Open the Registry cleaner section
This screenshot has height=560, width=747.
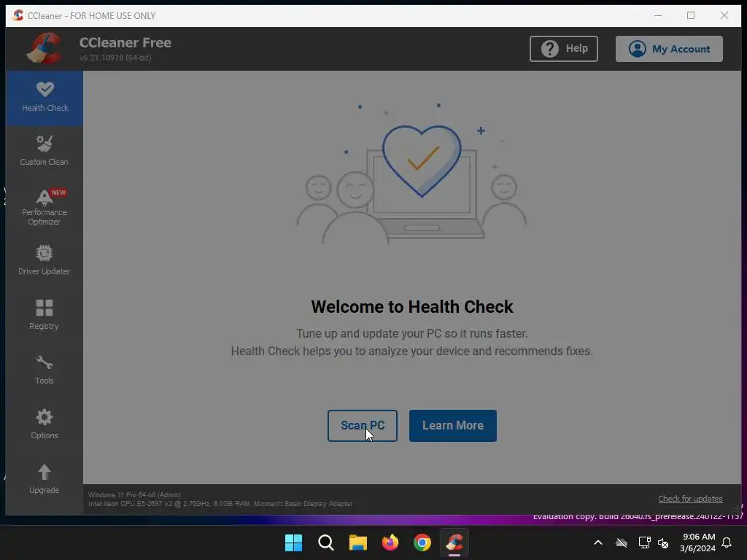(44, 315)
